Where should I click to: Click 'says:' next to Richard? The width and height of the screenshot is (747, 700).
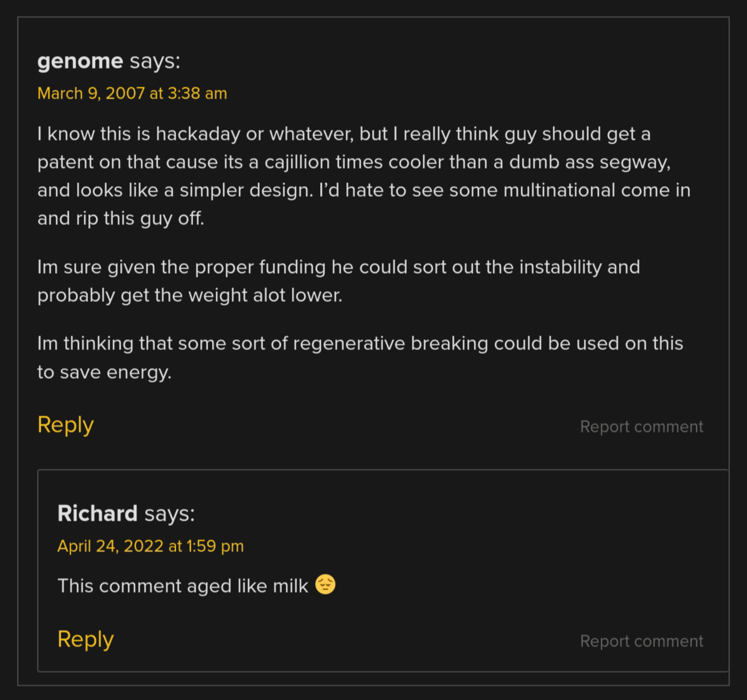tap(170, 514)
